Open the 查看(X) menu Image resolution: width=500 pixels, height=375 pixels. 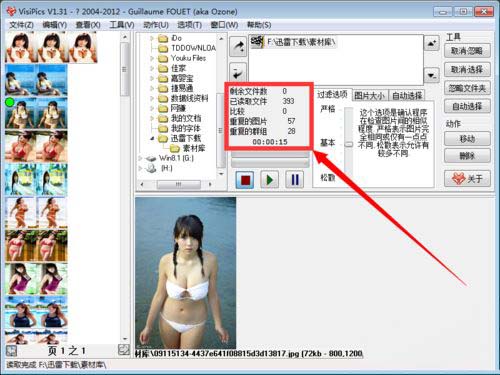[x=88, y=25]
